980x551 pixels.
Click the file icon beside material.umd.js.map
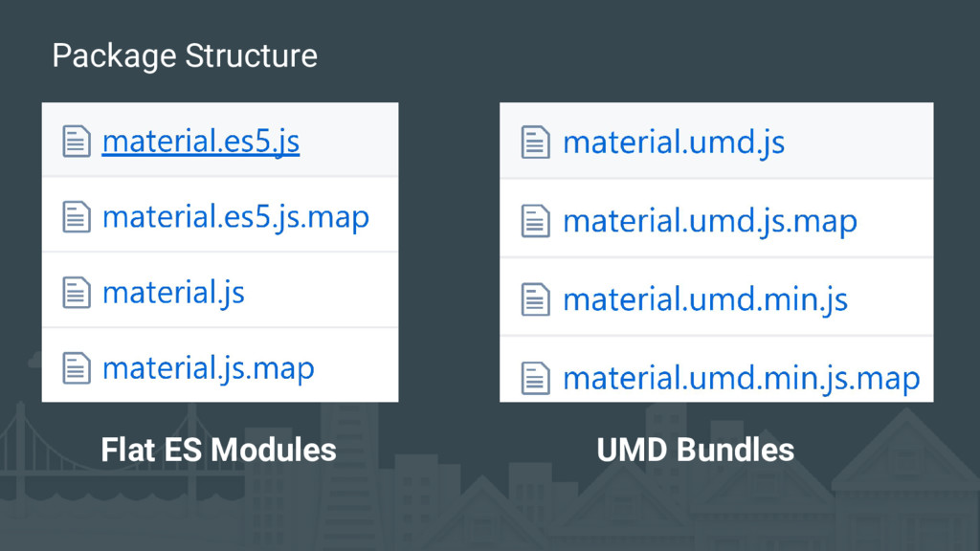point(536,222)
